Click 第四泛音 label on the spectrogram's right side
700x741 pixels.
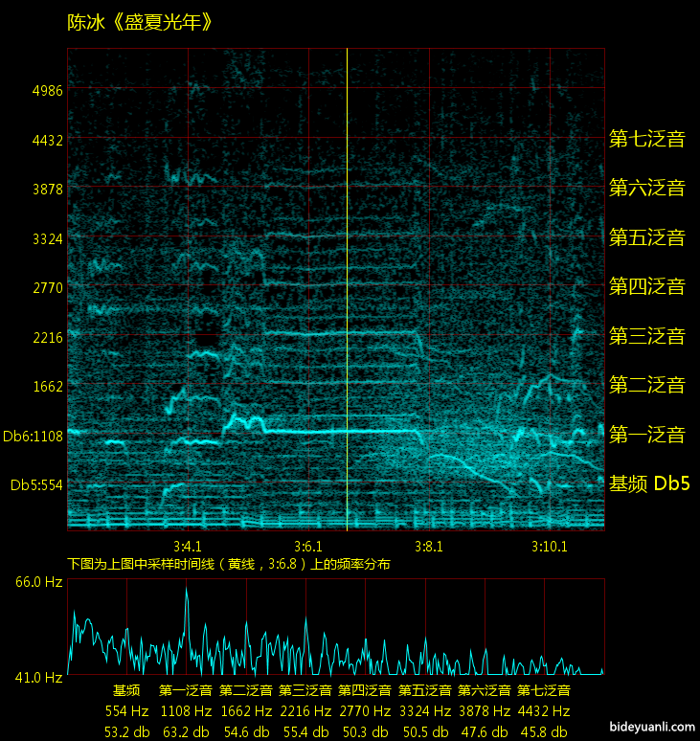pyautogui.click(x=647, y=286)
